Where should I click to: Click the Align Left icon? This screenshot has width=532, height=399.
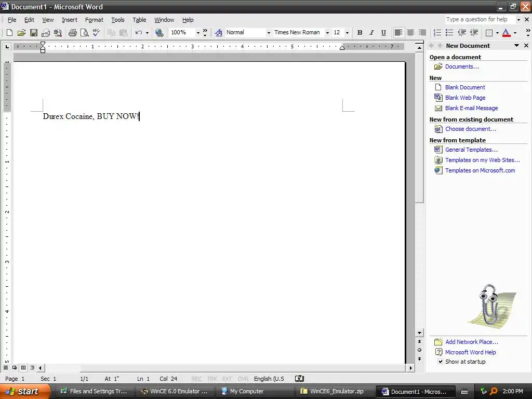click(398, 33)
